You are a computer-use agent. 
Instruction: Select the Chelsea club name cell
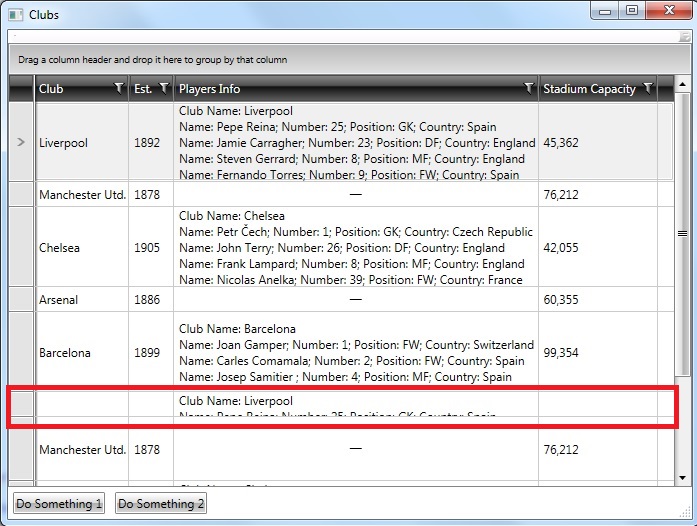coord(82,247)
